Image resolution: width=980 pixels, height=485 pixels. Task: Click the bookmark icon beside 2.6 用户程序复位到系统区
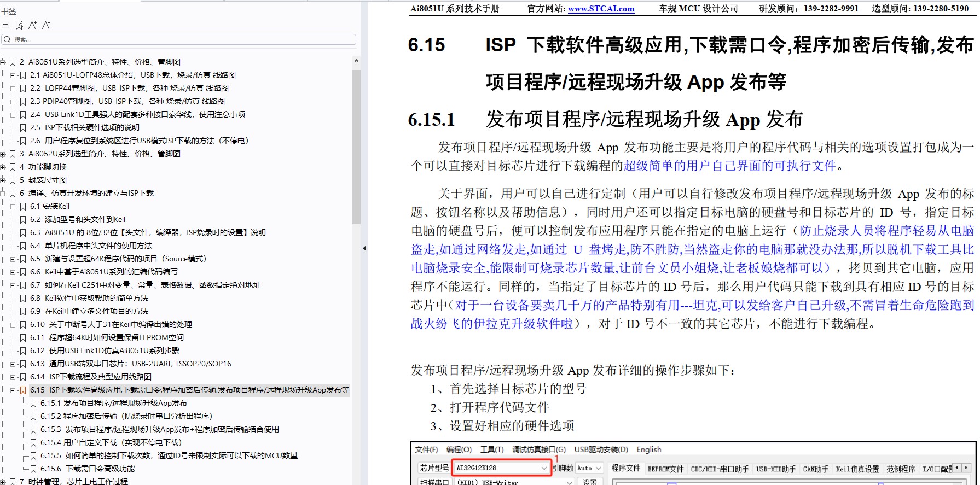point(23,141)
